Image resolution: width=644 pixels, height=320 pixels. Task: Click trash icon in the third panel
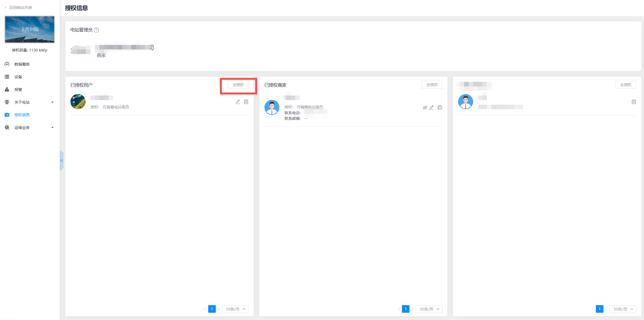(634, 102)
